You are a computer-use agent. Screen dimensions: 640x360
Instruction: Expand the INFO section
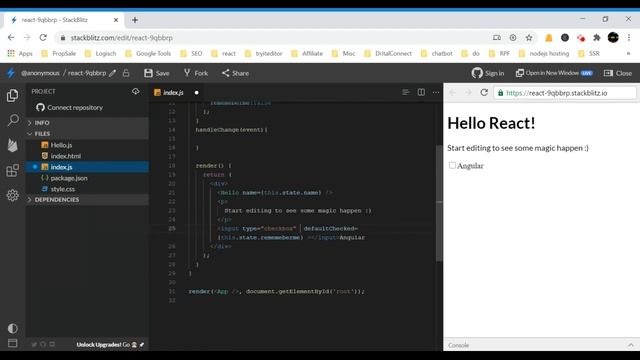coord(87,122)
